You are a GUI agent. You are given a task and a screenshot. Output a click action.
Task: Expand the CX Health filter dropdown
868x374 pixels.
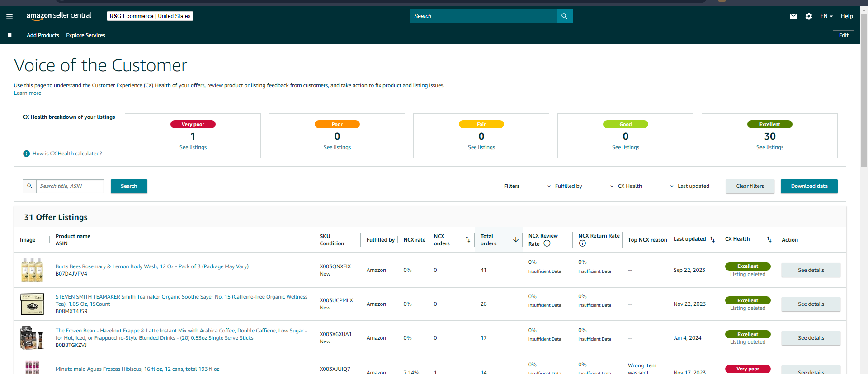click(x=626, y=186)
